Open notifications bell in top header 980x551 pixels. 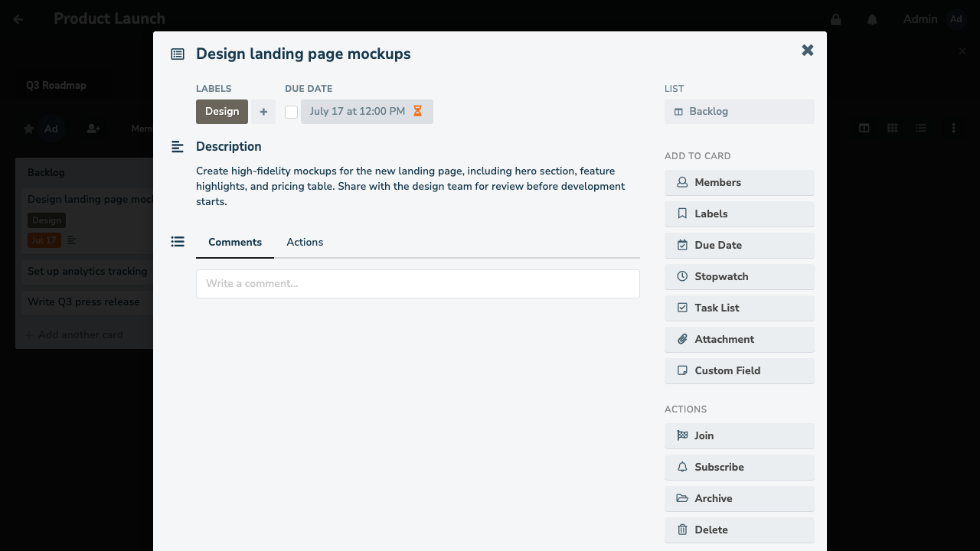[x=872, y=19]
